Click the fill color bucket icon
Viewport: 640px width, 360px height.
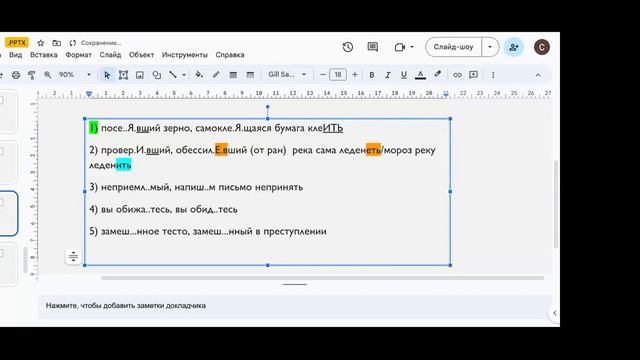199,75
